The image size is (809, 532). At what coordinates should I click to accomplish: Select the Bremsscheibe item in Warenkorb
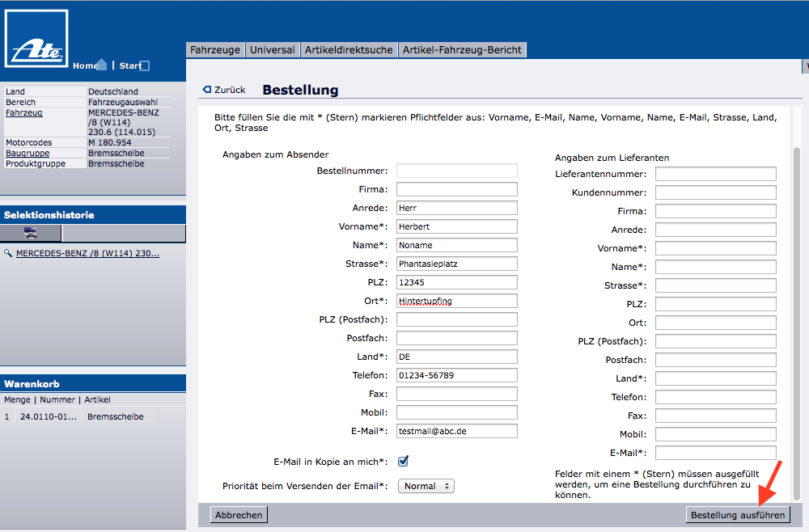click(116, 416)
